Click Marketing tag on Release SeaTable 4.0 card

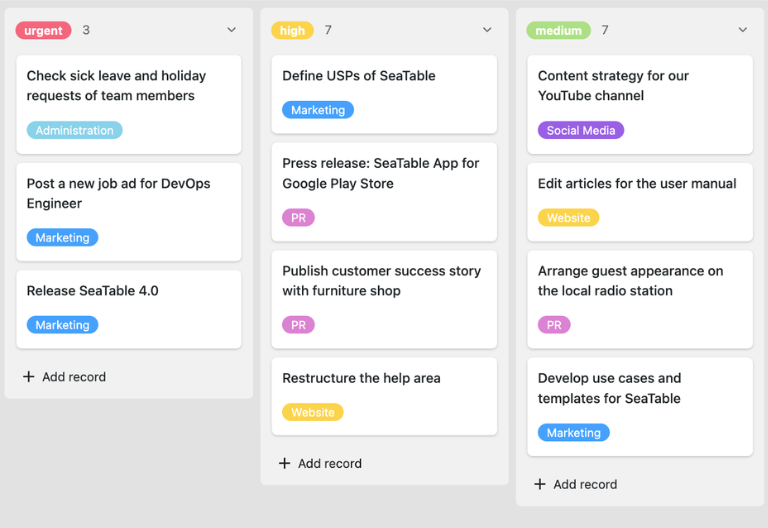[x=62, y=325]
